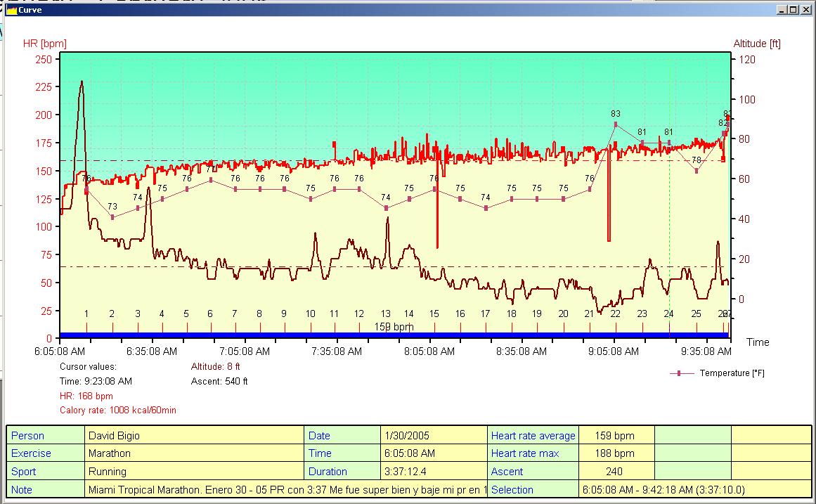Select the temperature point labeled 83
This screenshot has width=816, height=504.
click(616, 124)
